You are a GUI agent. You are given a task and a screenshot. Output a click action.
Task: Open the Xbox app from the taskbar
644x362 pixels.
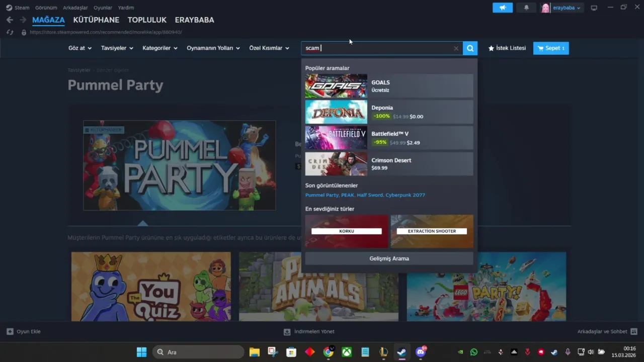(347, 352)
